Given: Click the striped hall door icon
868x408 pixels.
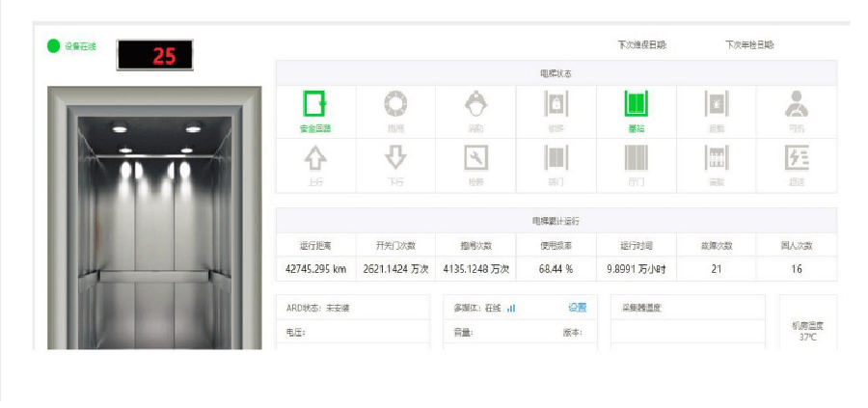Looking at the screenshot, I should click(x=637, y=156).
